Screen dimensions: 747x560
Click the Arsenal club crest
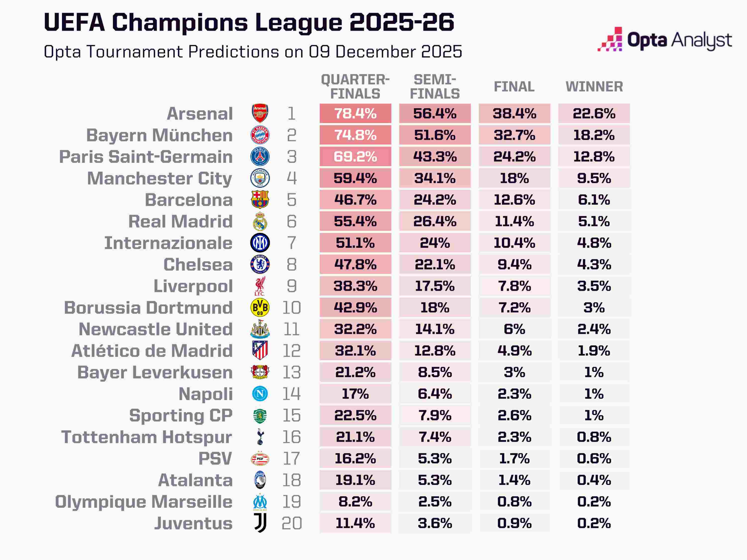pyautogui.click(x=260, y=113)
